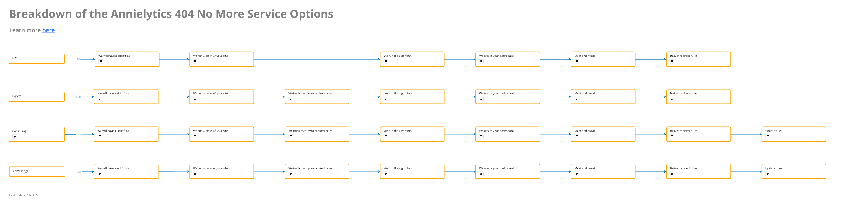Open note icon in Consulting+ row 'Meet and tweak' box
This screenshot has width=868, height=205.
pyautogui.click(x=577, y=174)
